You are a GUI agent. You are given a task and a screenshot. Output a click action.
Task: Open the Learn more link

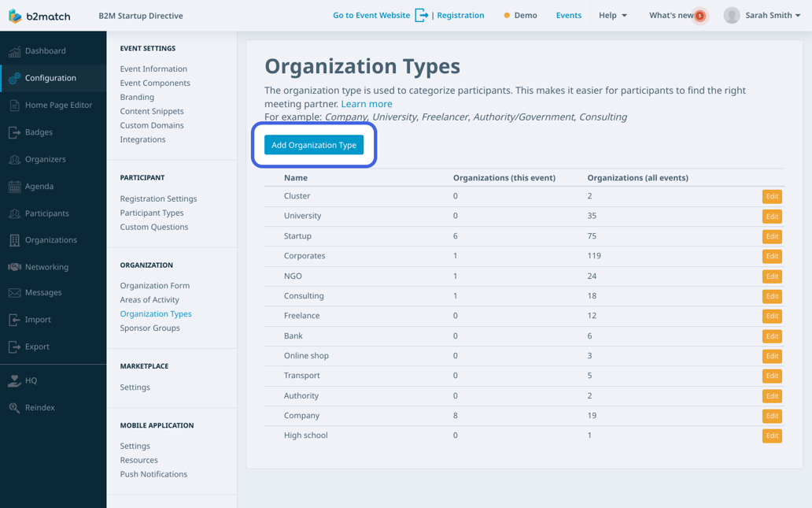click(367, 103)
